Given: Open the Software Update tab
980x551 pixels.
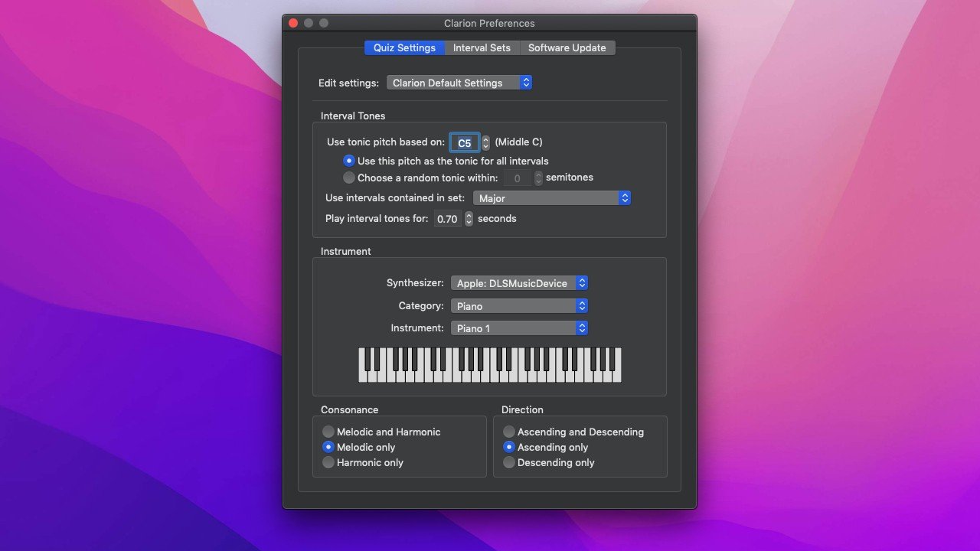Looking at the screenshot, I should (x=567, y=47).
